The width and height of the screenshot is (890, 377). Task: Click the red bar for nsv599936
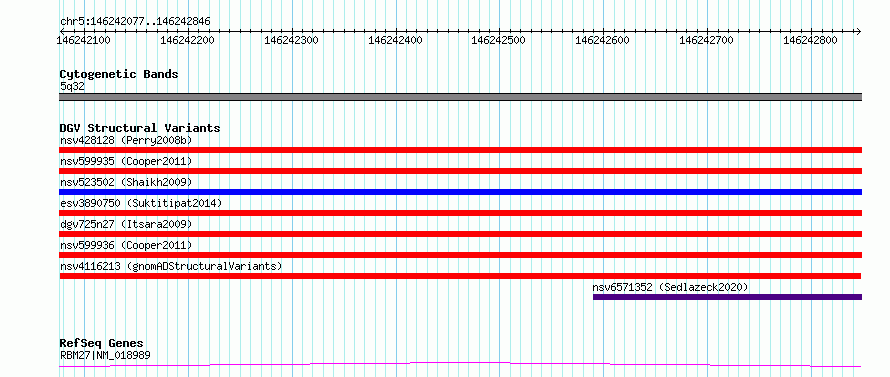coord(460,255)
